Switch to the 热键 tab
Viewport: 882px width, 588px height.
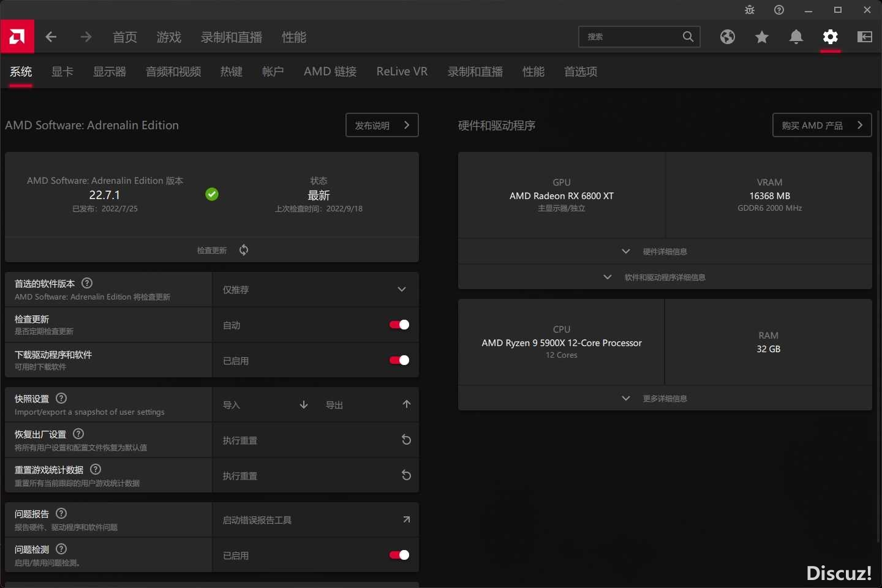(x=232, y=72)
